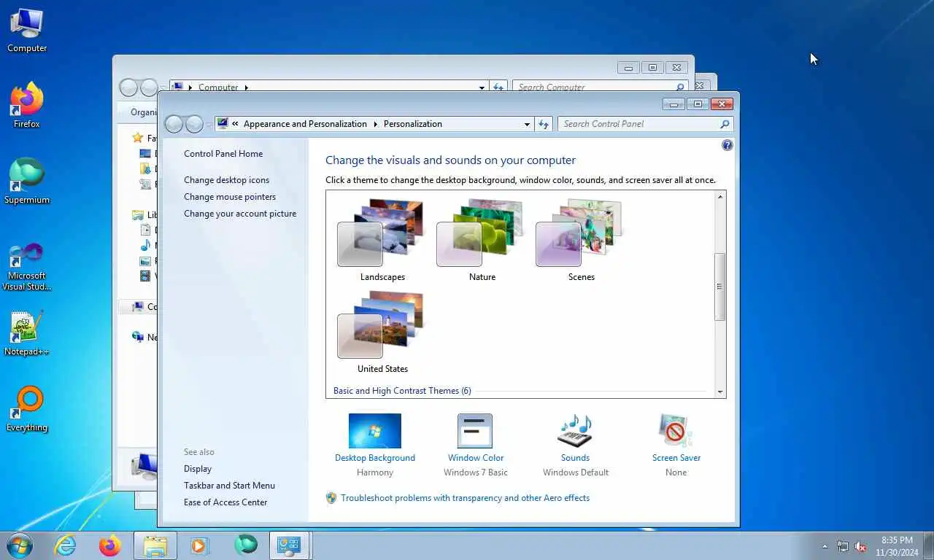Screen dimensions: 934x560
Task: Open the Display link under See also
Action: 198,469
